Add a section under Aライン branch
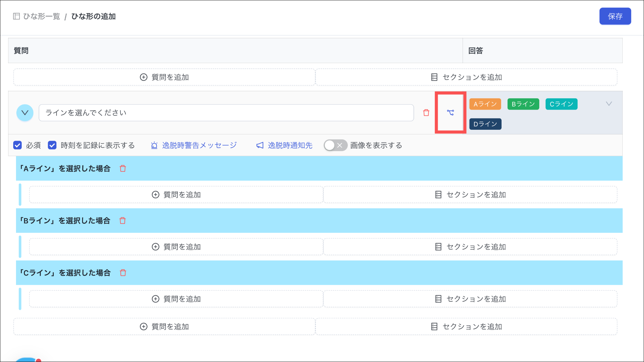Viewport: 644px width, 362px height. point(470,195)
